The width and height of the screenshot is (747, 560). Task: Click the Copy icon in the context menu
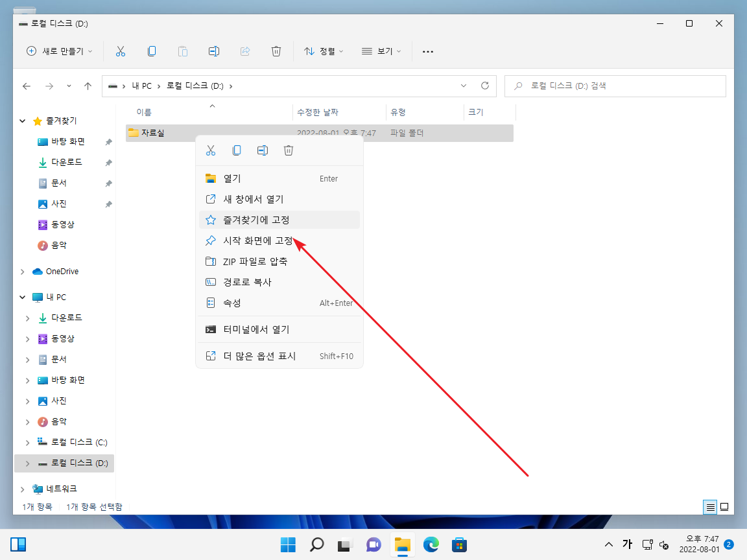point(236,150)
